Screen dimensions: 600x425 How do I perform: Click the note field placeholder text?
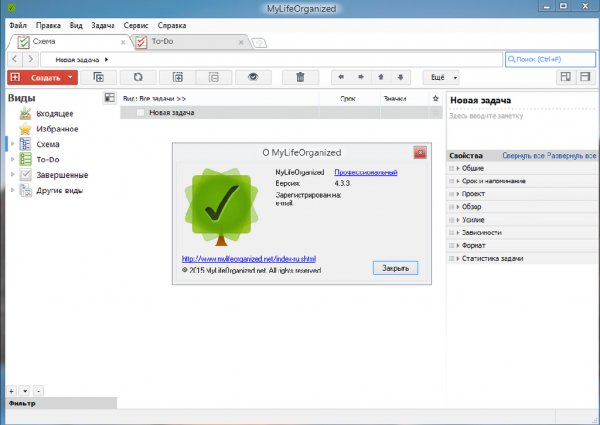tap(486, 116)
